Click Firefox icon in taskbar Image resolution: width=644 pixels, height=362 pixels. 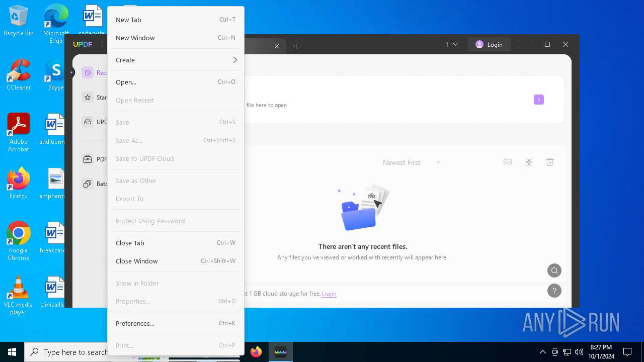[x=256, y=352]
